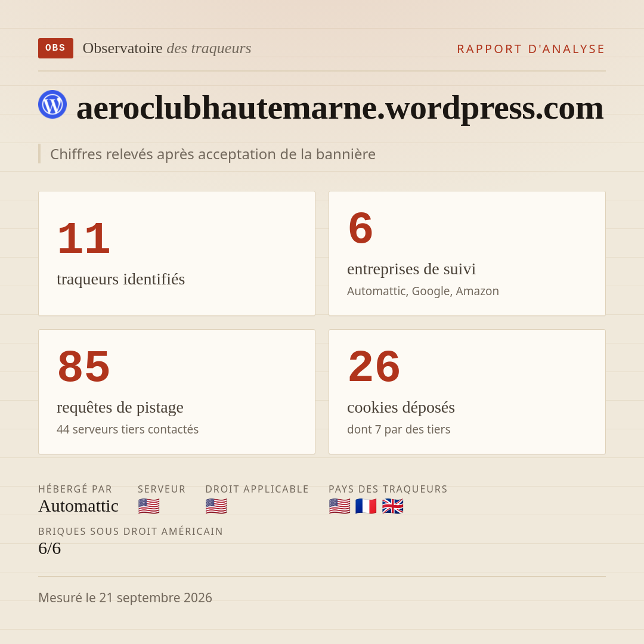Click the French flag under Pays des traqueurs
The width and height of the screenshot is (644, 644).
366,506
